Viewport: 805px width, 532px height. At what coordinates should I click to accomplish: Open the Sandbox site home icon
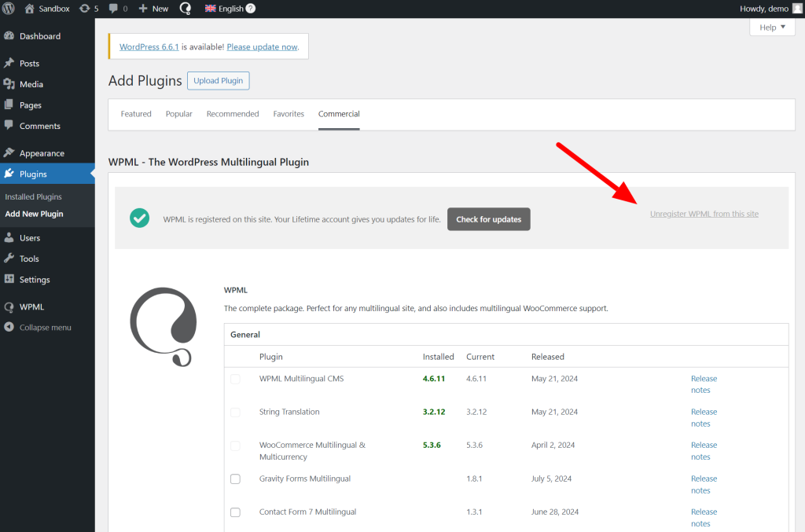click(29, 9)
